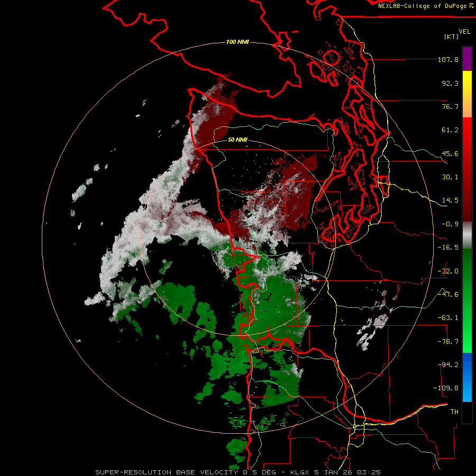Image resolution: width=476 pixels, height=476 pixels.
Task: Pick the blue segment of the color bar
Action: [x=467, y=377]
